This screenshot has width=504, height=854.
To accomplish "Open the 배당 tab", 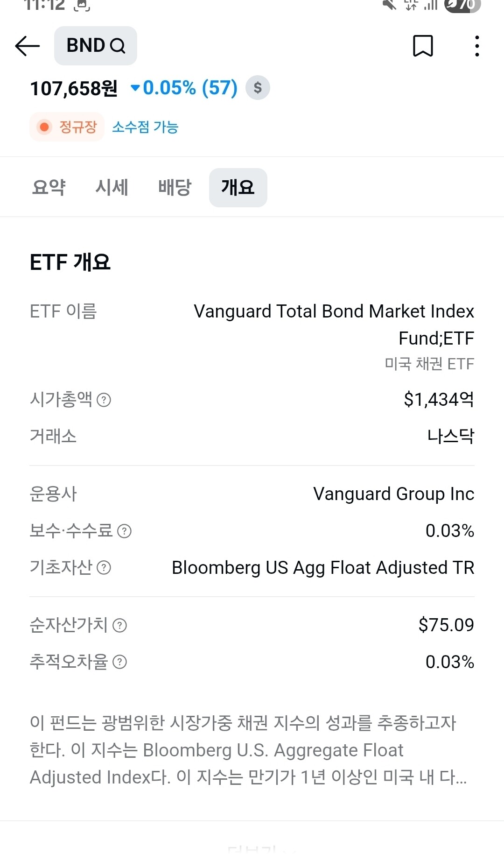I will [175, 187].
